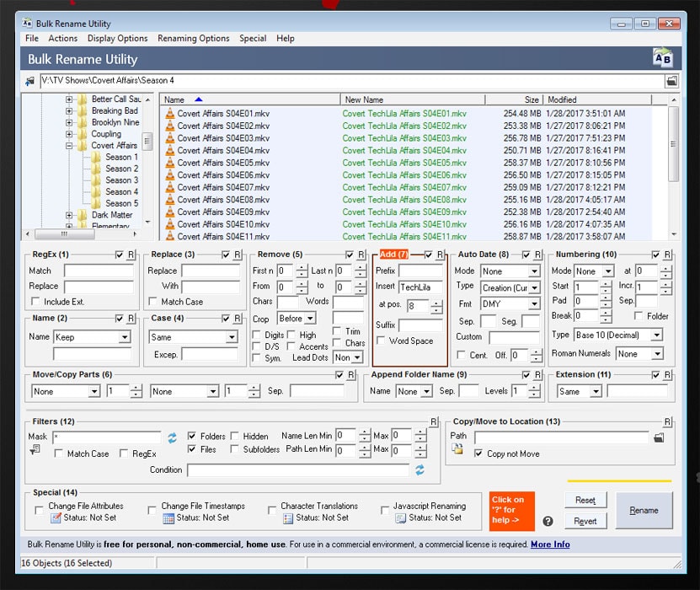Click the AB logo icon in header
The image size is (700, 590).
click(662, 58)
